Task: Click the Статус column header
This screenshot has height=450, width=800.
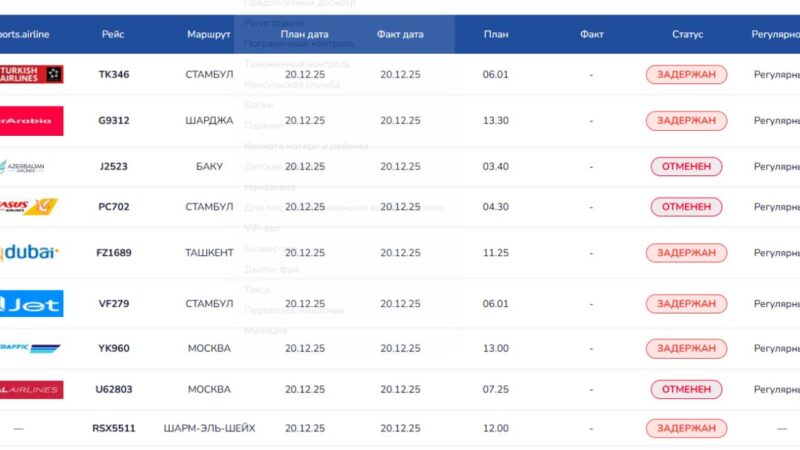Action: 687,35
